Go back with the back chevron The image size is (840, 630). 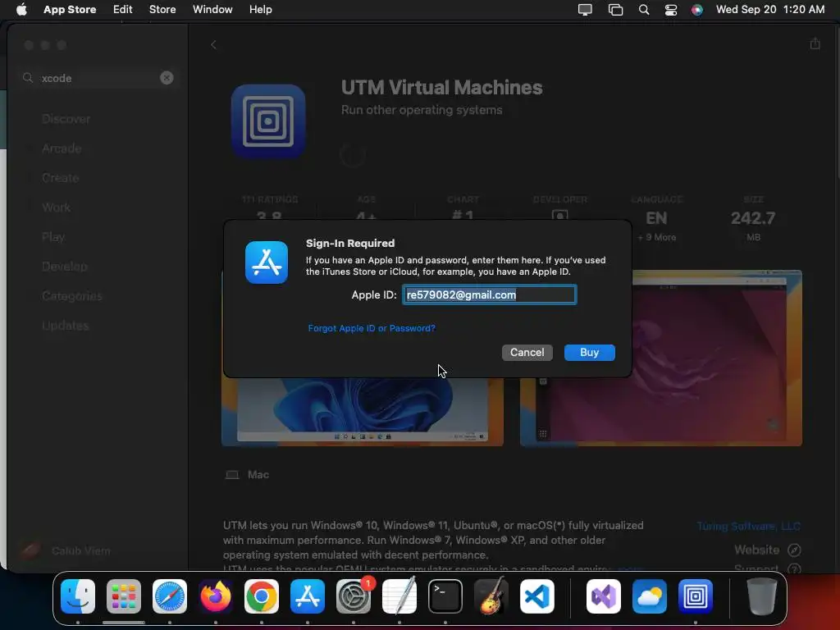(213, 45)
